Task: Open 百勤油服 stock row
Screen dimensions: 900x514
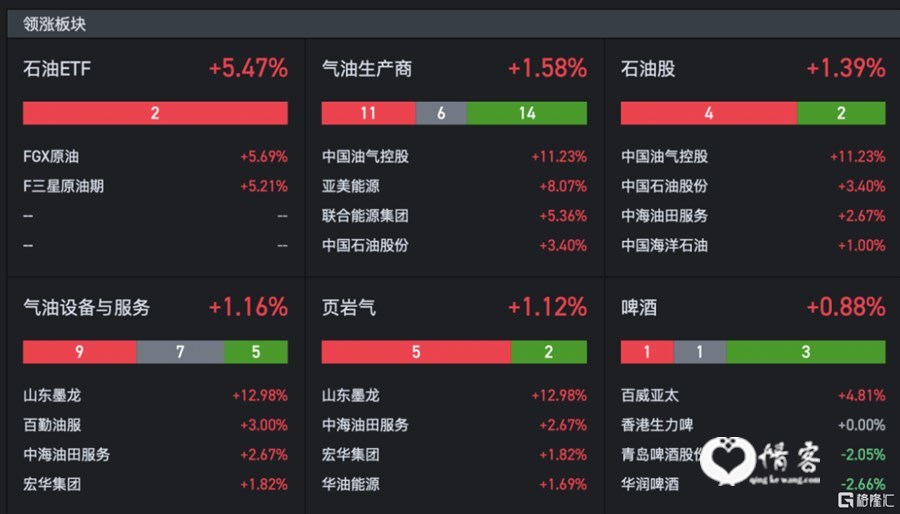Action: click(x=155, y=425)
